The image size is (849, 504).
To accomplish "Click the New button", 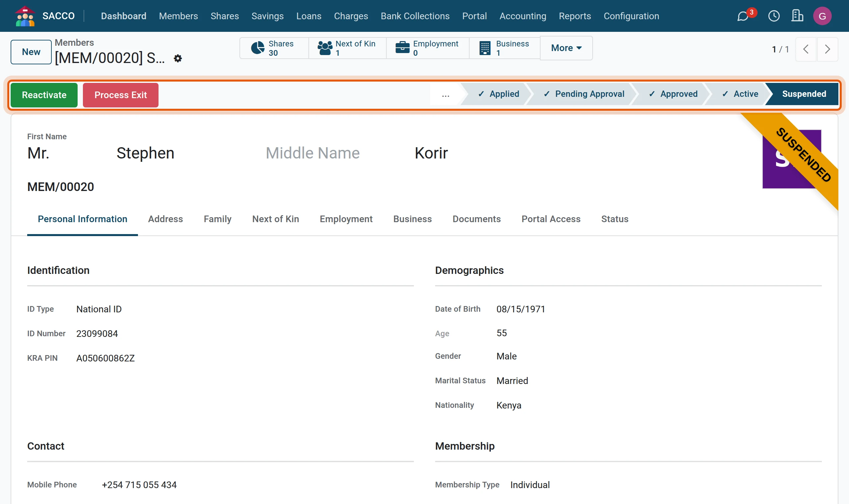I will pos(31,52).
